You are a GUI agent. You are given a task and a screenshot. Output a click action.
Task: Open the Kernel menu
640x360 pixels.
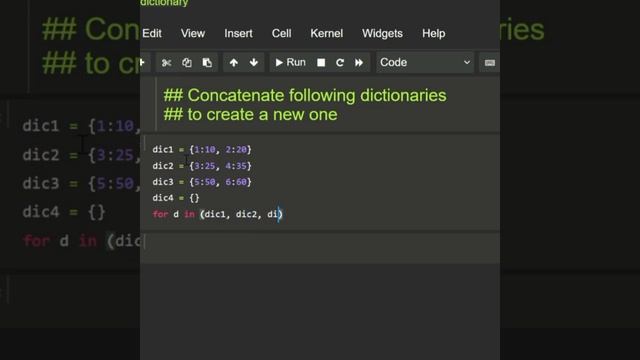(327, 33)
